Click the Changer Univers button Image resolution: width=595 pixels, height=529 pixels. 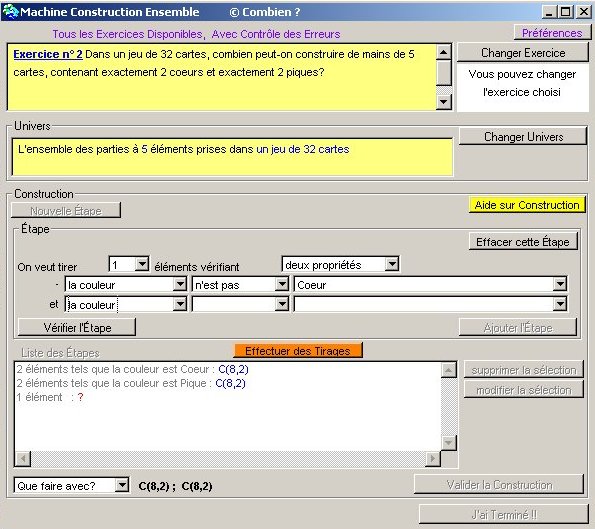point(523,137)
